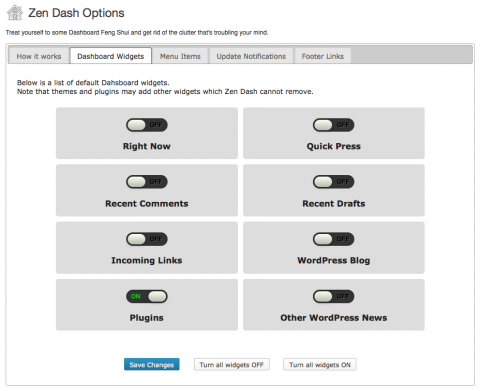The height and width of the screenshot is (391, 480).
Task: Click the Save Changes button
Action: tap(152, 364)
